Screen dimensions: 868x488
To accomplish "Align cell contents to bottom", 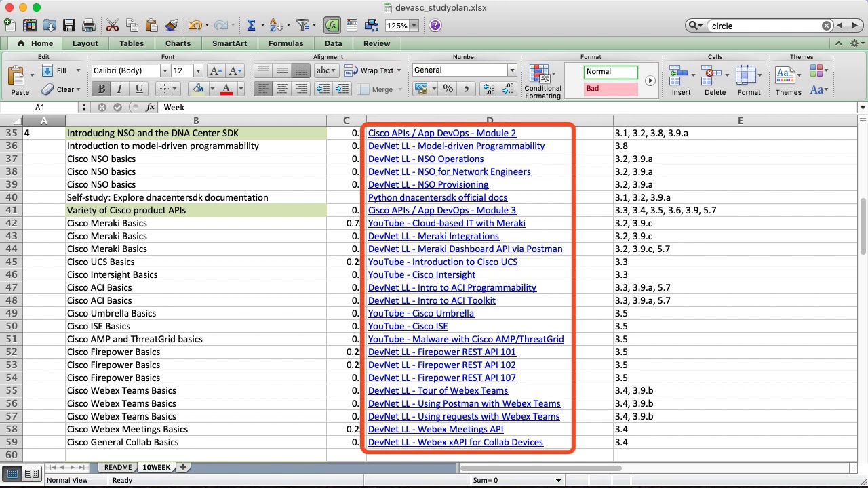I will click(x=301, y=70).
